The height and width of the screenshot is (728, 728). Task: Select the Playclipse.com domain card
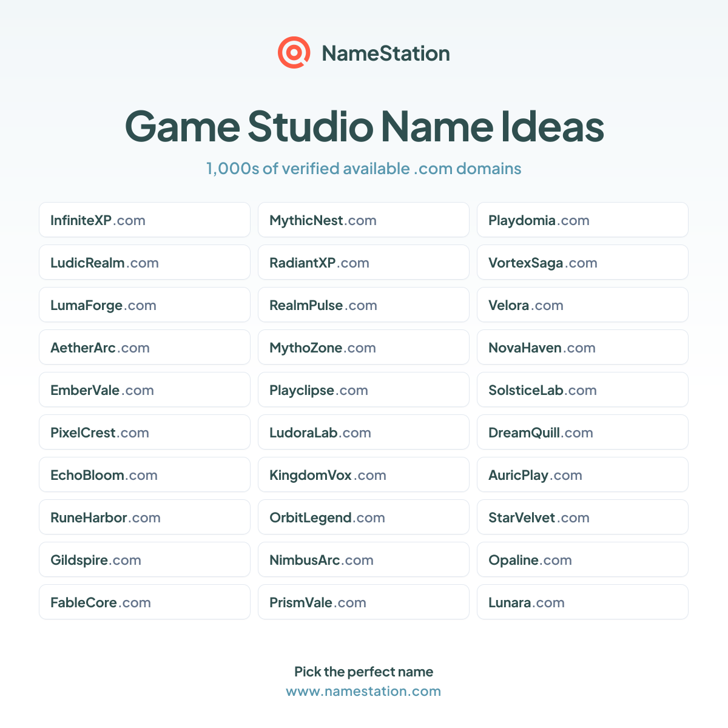[x=364, y=389]
